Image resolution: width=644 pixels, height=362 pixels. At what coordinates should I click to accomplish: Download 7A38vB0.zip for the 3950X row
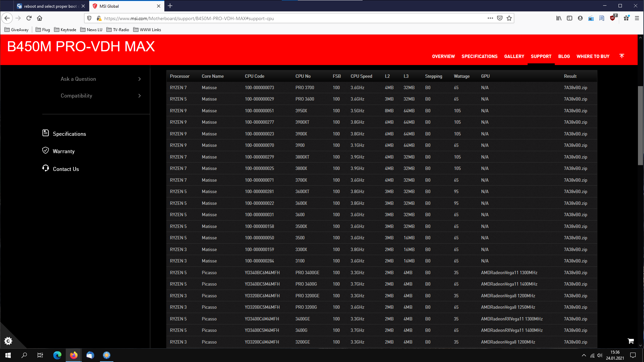click(x=575, y=111)
